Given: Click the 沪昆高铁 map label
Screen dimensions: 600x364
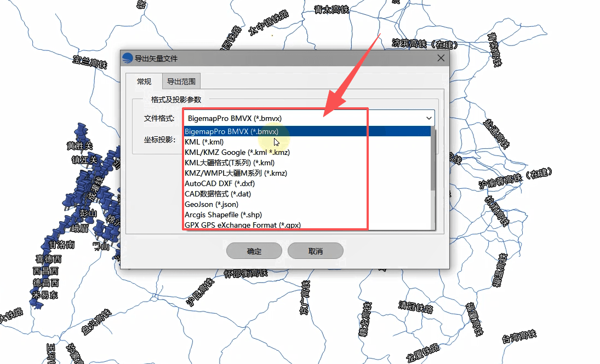Looking at the screenshot, I should click(x=200, y=292).
